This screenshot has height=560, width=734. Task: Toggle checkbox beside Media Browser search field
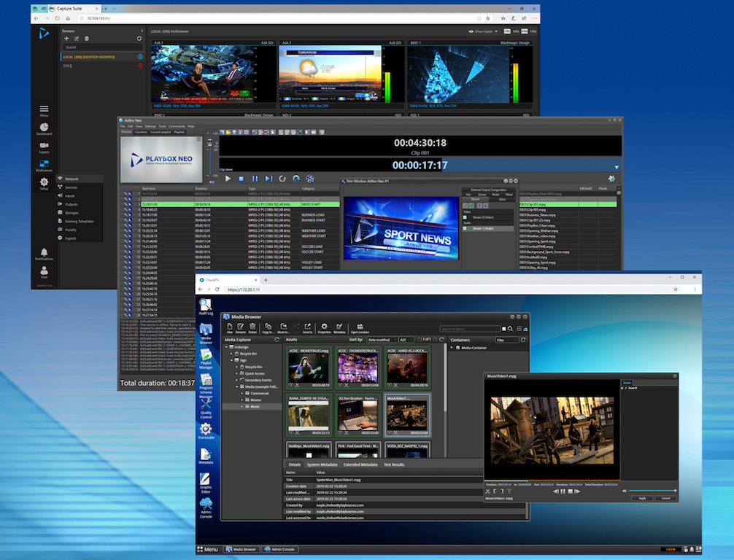(x=503, y=329)
